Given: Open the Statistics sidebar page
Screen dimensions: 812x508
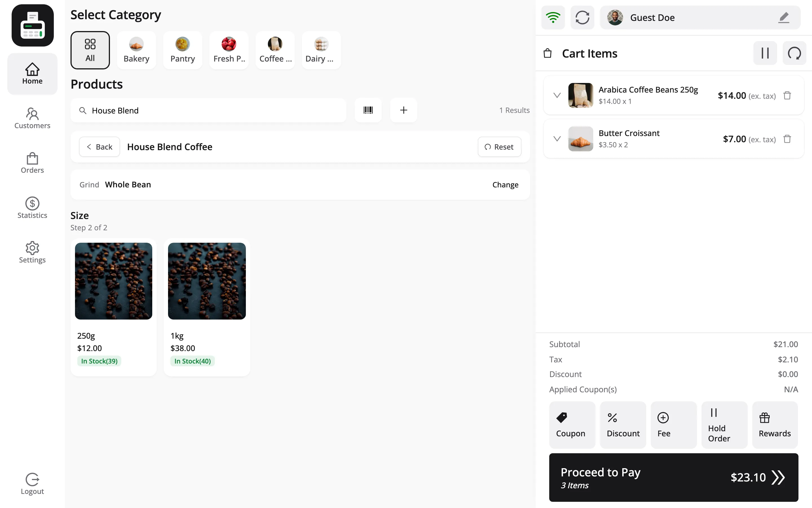Looking at the screenshot, I should 32,208.
